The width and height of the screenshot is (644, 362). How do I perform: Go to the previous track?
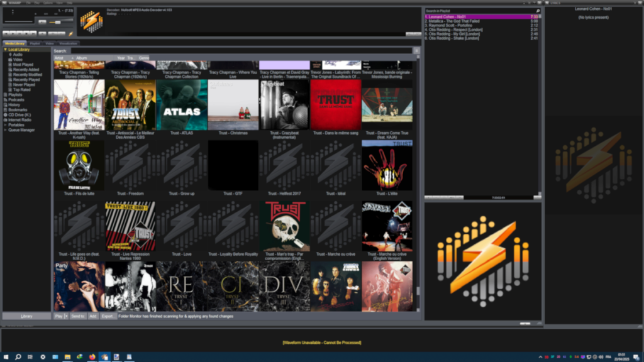point(6,33)
